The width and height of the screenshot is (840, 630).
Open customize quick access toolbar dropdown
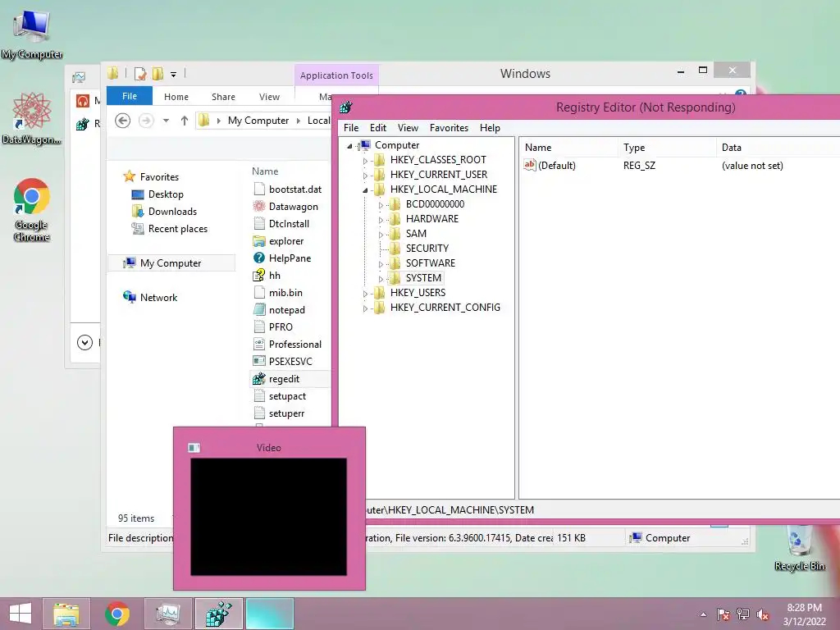point(174,74)
